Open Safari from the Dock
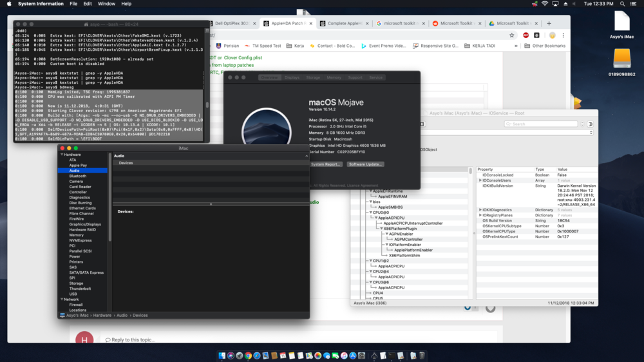The image size is (644, 362). point(257,356)
